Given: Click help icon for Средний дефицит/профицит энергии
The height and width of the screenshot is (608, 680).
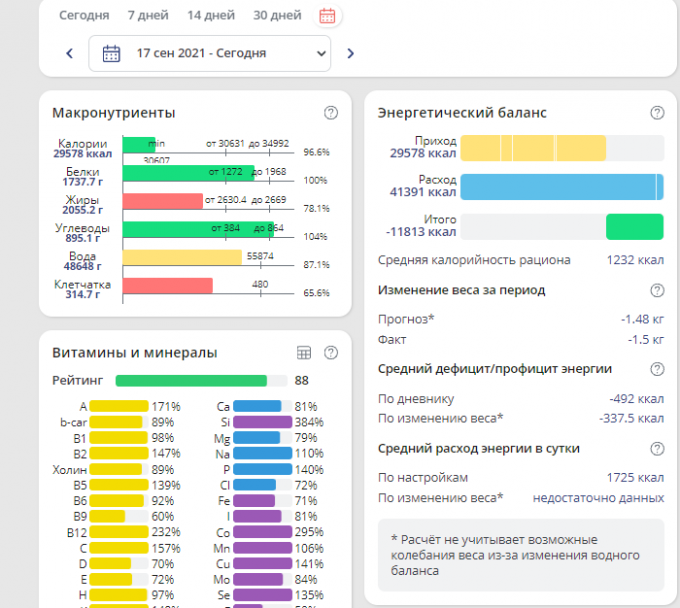Looking at the screenshot, I should pyautogui.click(x=657, y=369).
